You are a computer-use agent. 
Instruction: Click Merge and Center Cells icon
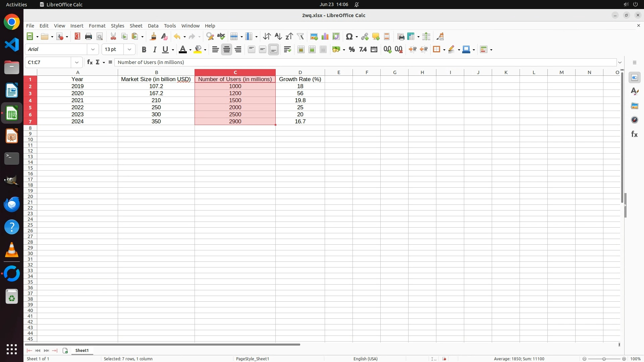click(301, 50)
